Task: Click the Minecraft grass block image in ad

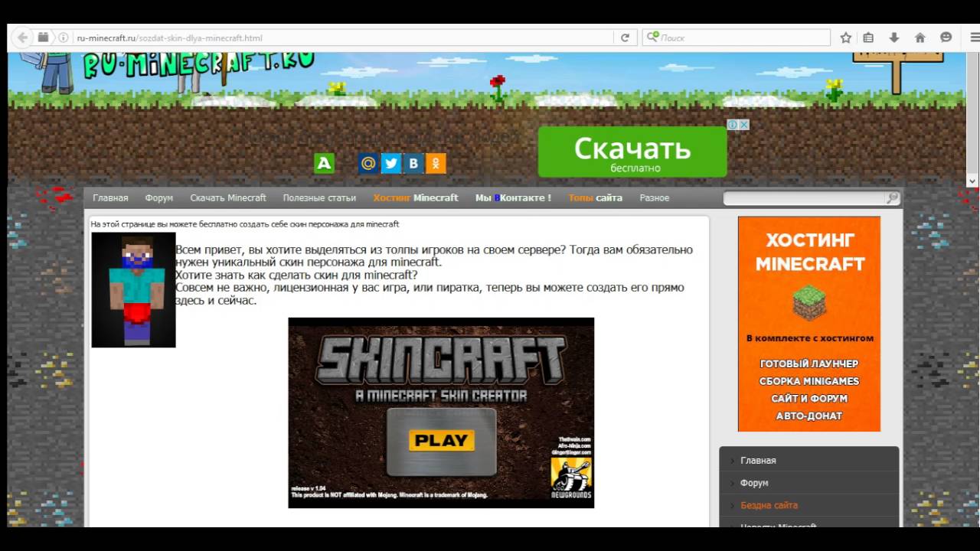Action: [809, 303]
